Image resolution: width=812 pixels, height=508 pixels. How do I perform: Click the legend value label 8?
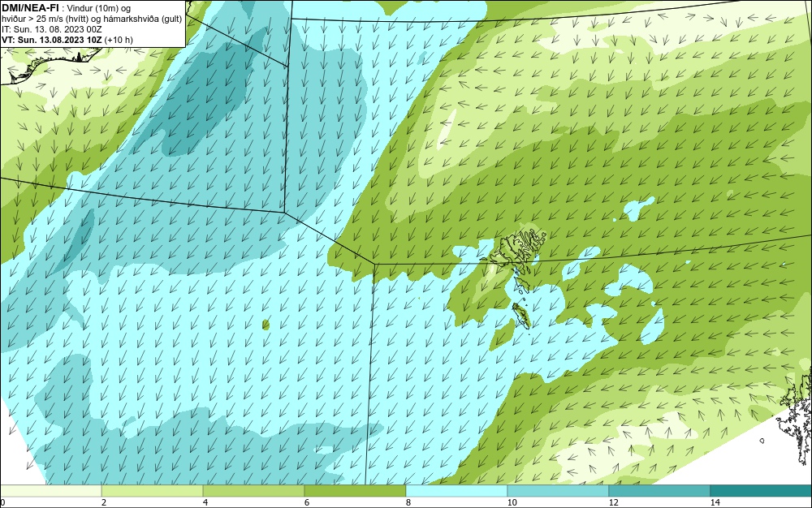pos(408,502)
